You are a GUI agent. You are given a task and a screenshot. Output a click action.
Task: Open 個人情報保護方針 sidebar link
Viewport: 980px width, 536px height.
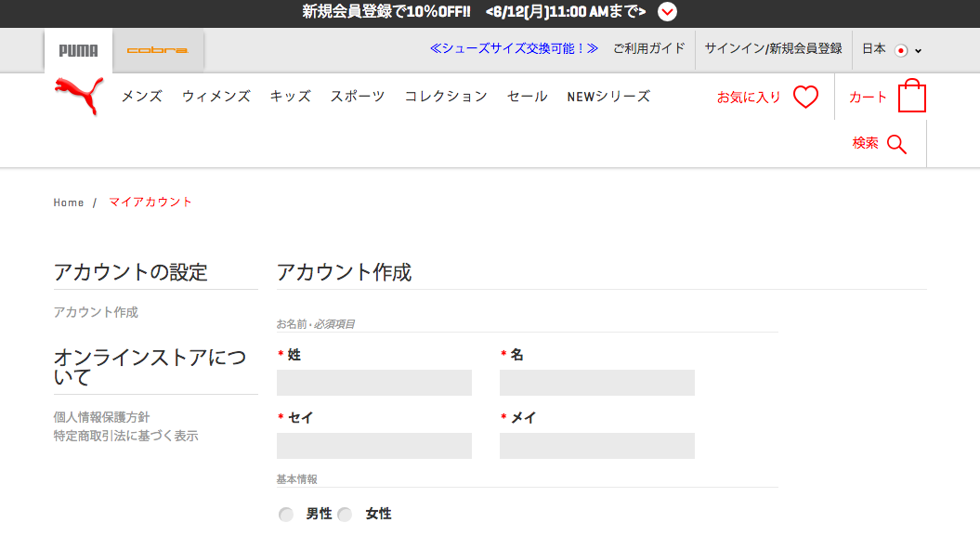coord(101,417)
